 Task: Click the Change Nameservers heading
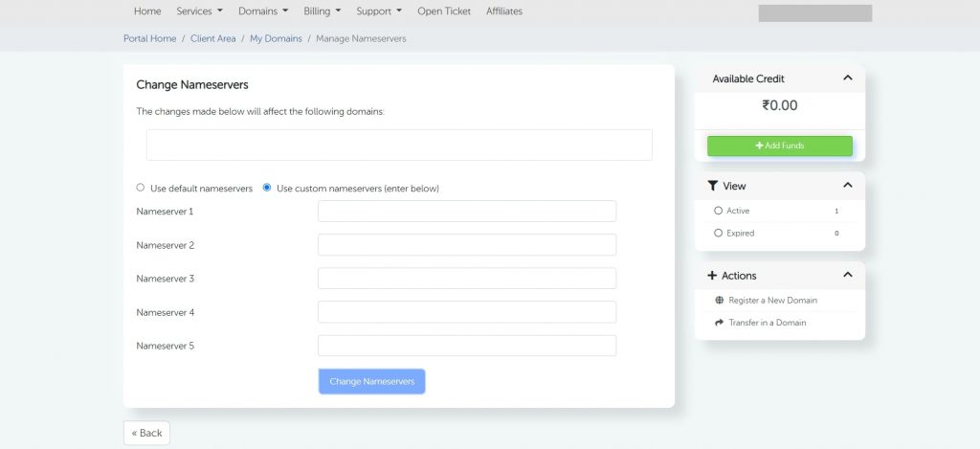[x=192, y=84]
